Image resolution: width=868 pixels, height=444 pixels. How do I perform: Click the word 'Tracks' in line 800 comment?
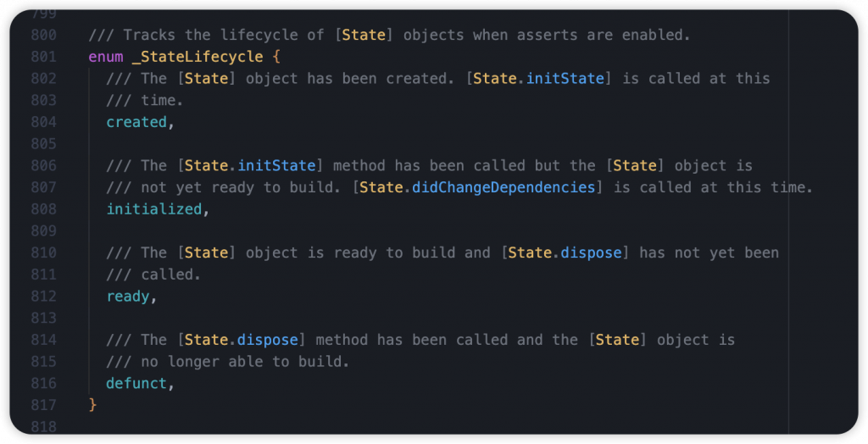tap(149, 35)
